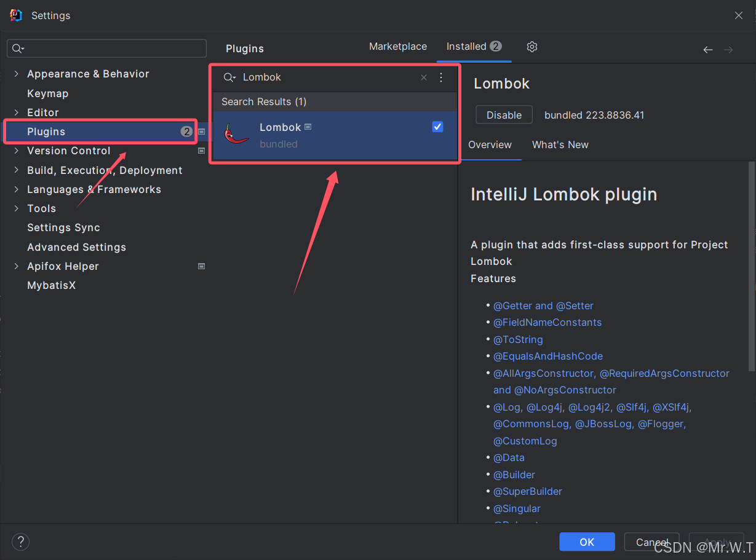Click the bundled marker icon beside Lombok
The height and width of the screenshot is (560, 756).
[308, 127]
